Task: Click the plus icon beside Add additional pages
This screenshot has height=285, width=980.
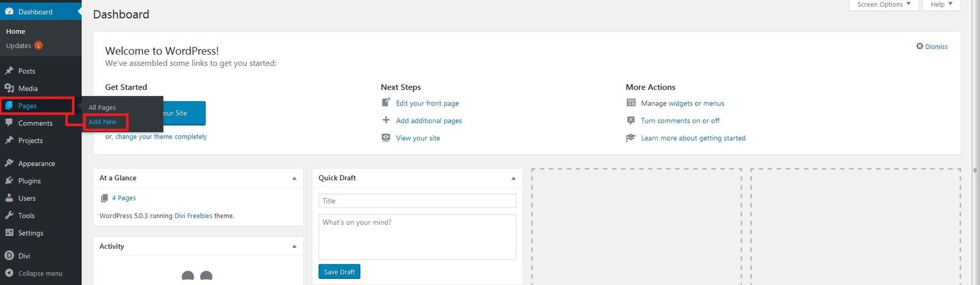Action: click(386, 120)
